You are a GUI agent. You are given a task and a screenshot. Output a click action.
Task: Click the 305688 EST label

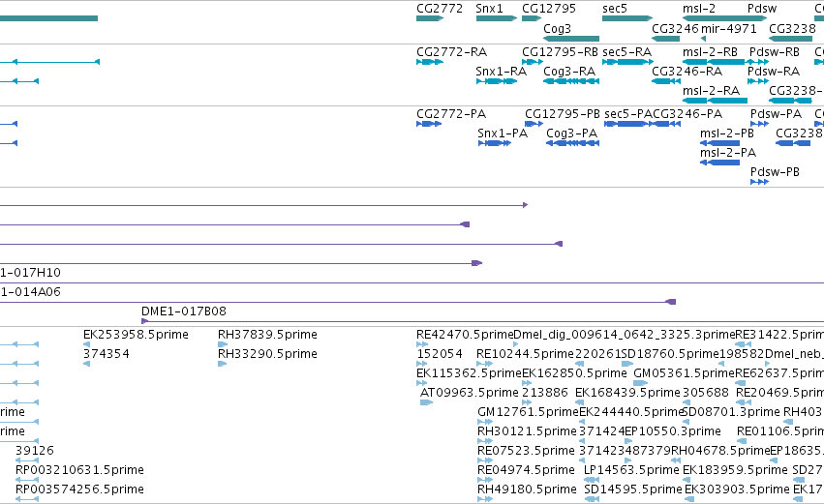point(706,393)
